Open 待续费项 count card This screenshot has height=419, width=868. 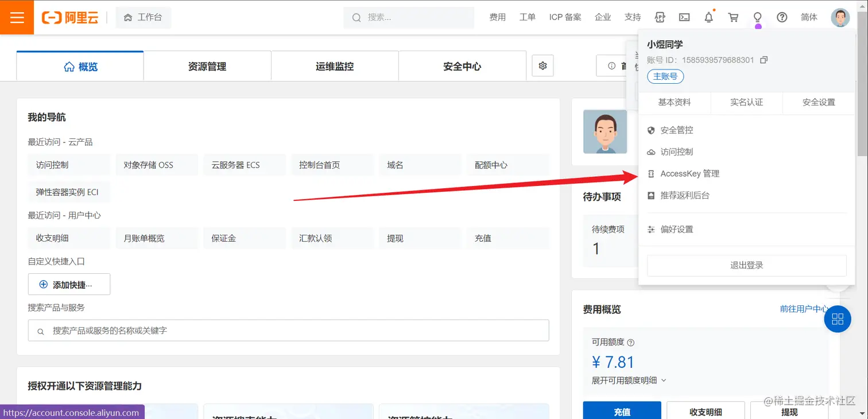pyautogui.click(x=611, y=241)
